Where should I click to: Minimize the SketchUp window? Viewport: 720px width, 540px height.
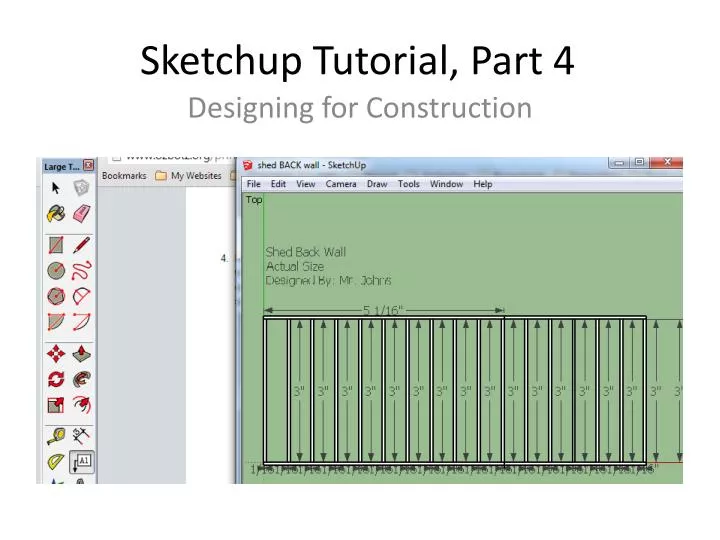619,163
